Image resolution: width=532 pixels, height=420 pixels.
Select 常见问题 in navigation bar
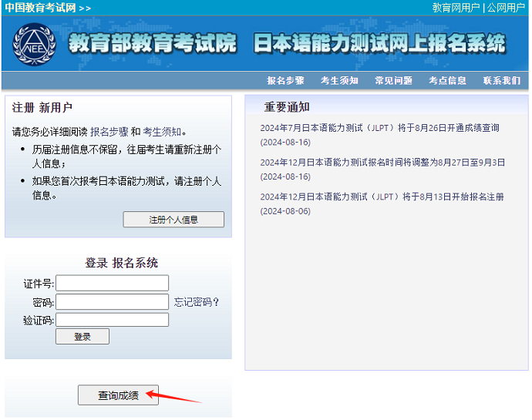pyautogui.click(x=393, y=81)
